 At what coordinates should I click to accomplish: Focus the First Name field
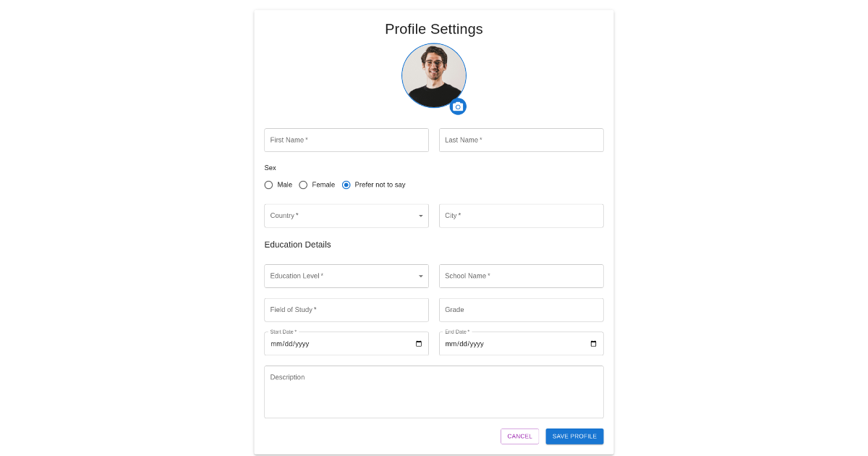pos(346,140)
